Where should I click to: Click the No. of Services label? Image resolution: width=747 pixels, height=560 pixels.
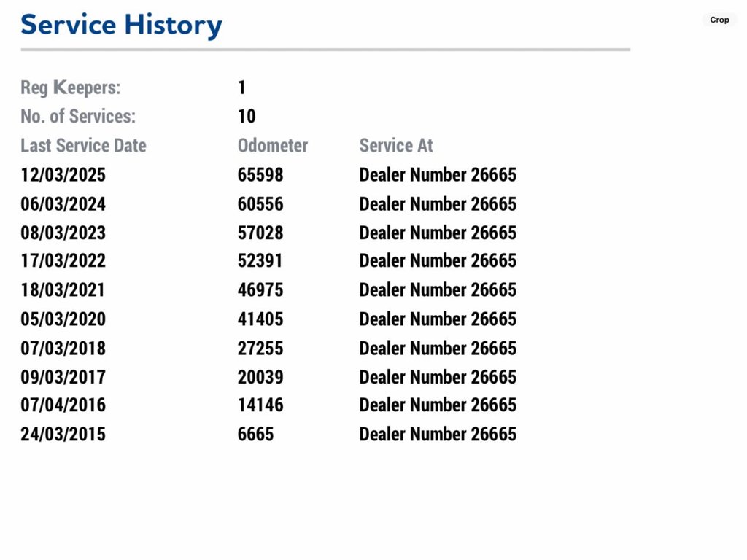point(78,117)
